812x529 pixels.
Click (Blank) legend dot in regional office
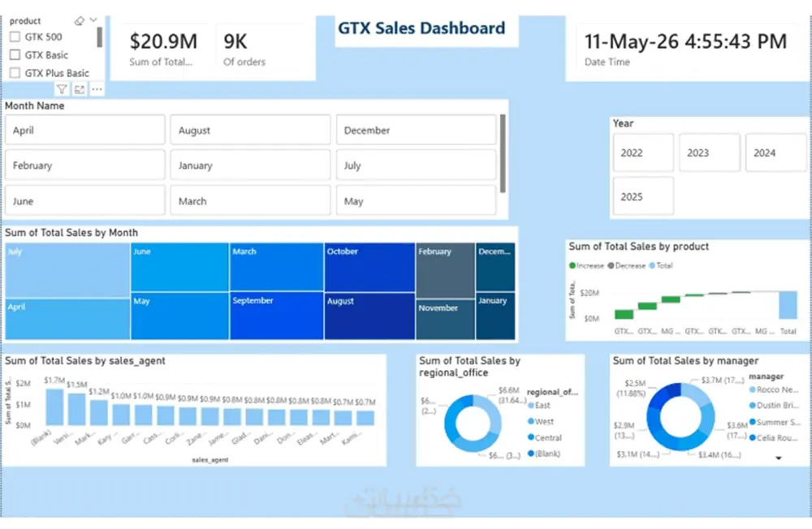[x=531, y=454]
